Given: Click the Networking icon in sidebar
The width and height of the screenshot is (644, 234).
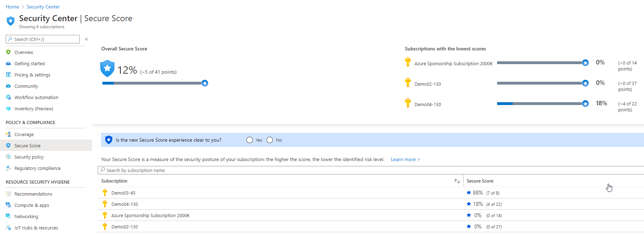Looking at the screenshot, I should coord(8,216).
